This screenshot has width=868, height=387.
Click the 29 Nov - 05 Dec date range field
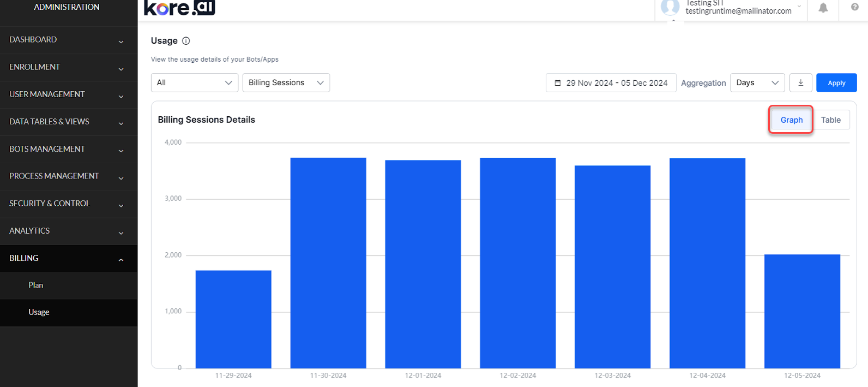click(616, 83)
